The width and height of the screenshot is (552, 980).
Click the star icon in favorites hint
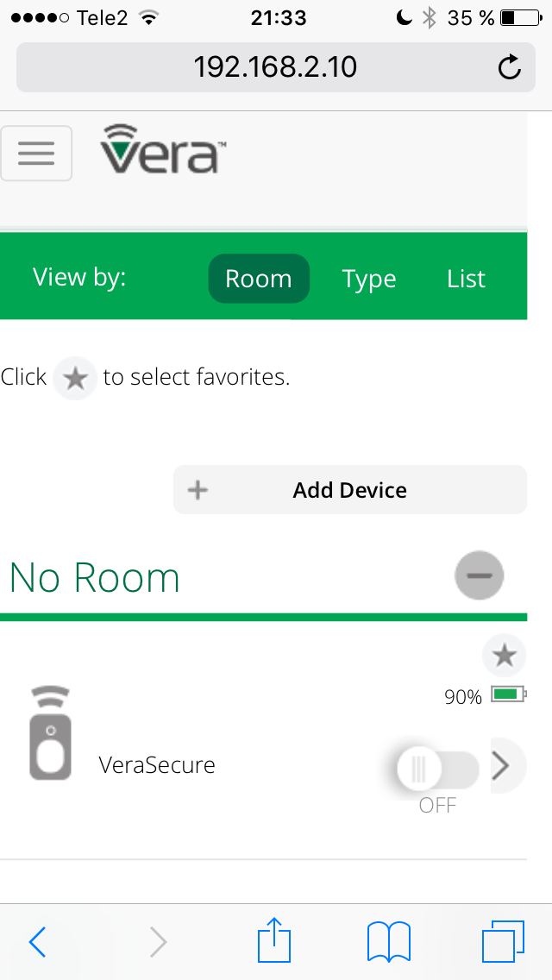coord(75,378)
